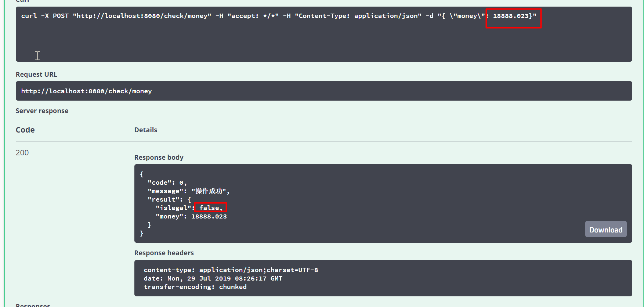Click the content-type header line
The width and height of the screenshot is (644, 307).
(x=231, y=270)
